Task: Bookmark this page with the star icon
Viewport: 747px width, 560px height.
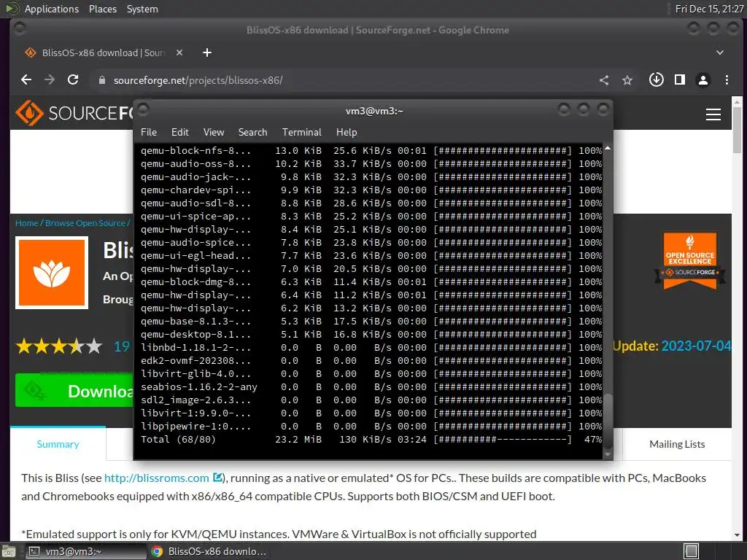Action: (x=627, y=80)
